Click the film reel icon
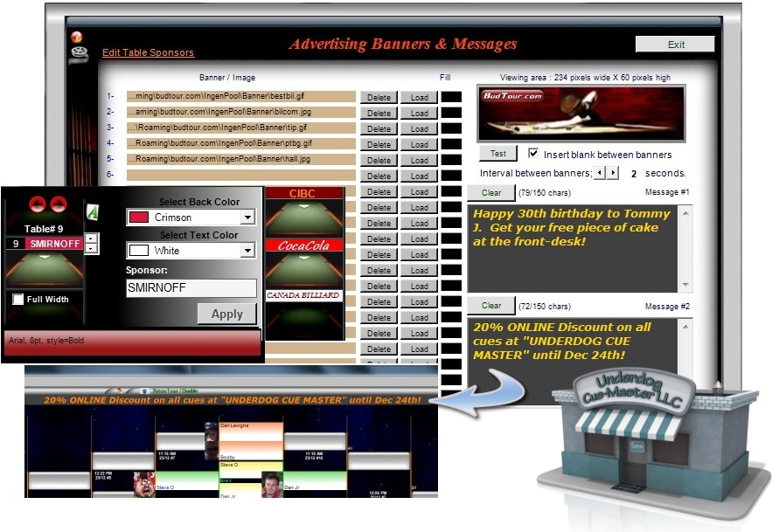 coord(79,54)
